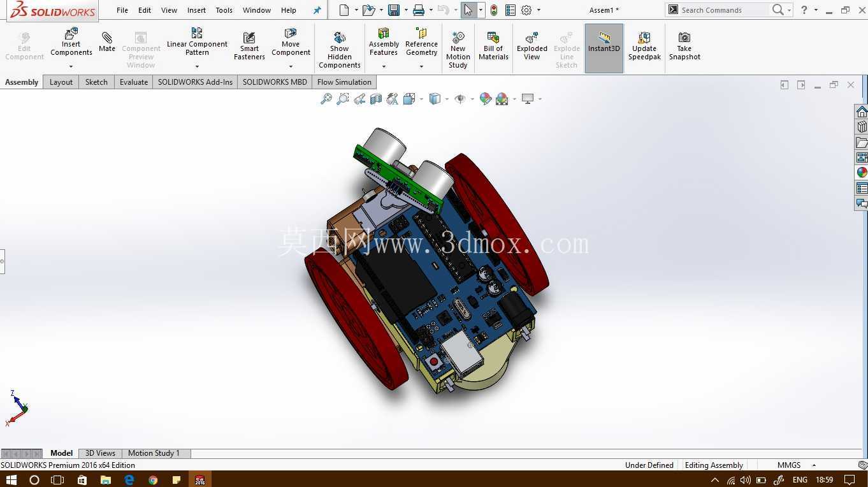
Task: Open the View Orientation cube
Action: click(409, 99)
